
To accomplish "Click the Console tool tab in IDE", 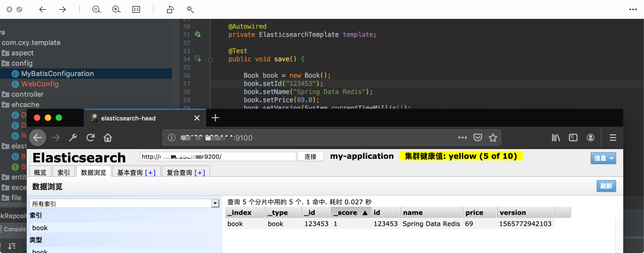I will pos(15,229).
